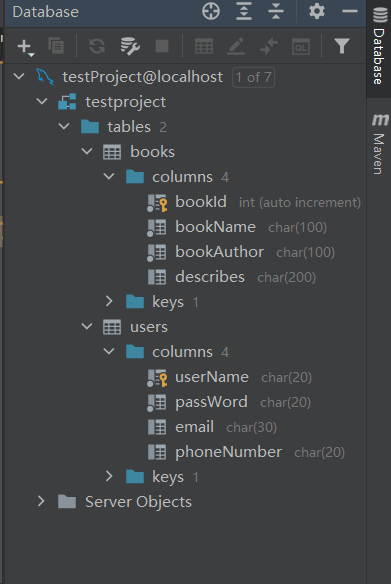This screenshot has height=584, width=391.
Task: Open the Query Console QL icon
Action: (x=301, y=47)
